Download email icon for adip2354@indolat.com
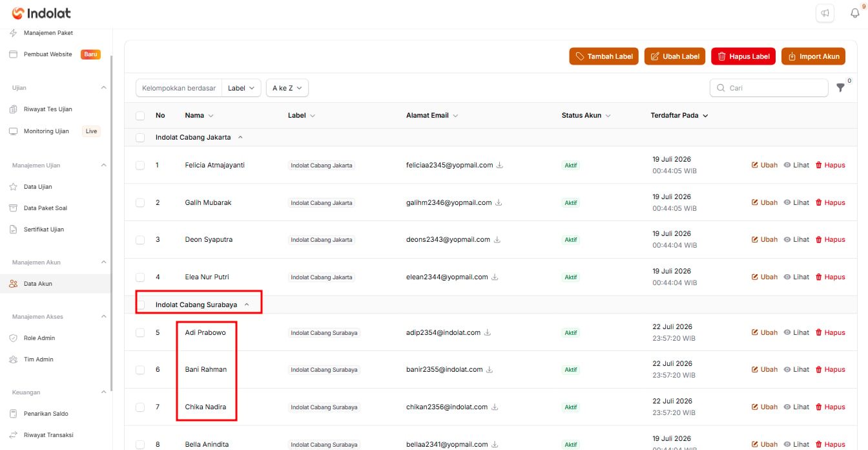 pyautogui.click(x=488, y=333)
